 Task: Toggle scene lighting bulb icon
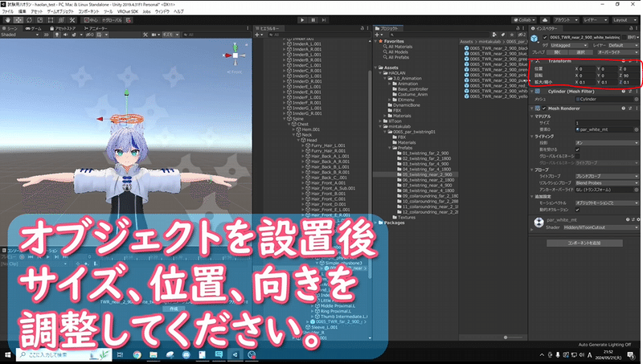point(56,35)
